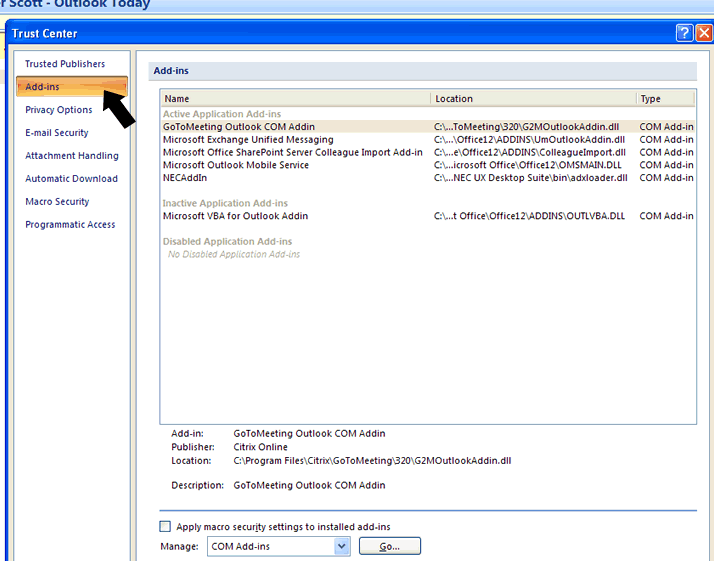
Task: Sort add-ins by the Location column header
Action: pos(533,98)
